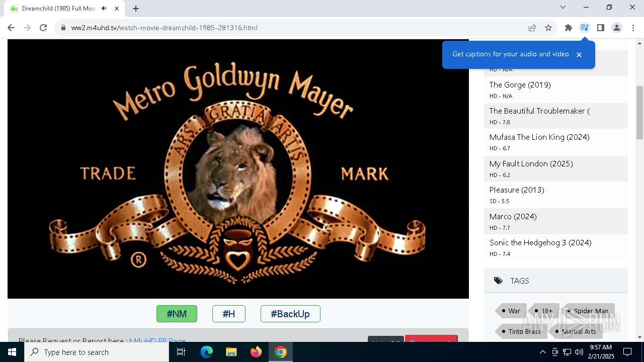The width and height of the screenshot is (644, 362).
Task: Open the Windows Start menu
Action: (12, 352)
